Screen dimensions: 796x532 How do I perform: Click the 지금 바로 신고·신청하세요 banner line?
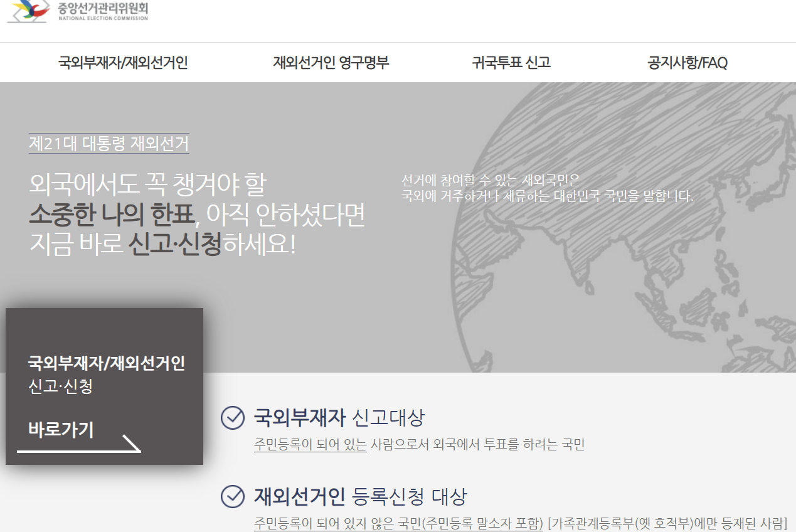click(x=162, y=244)
